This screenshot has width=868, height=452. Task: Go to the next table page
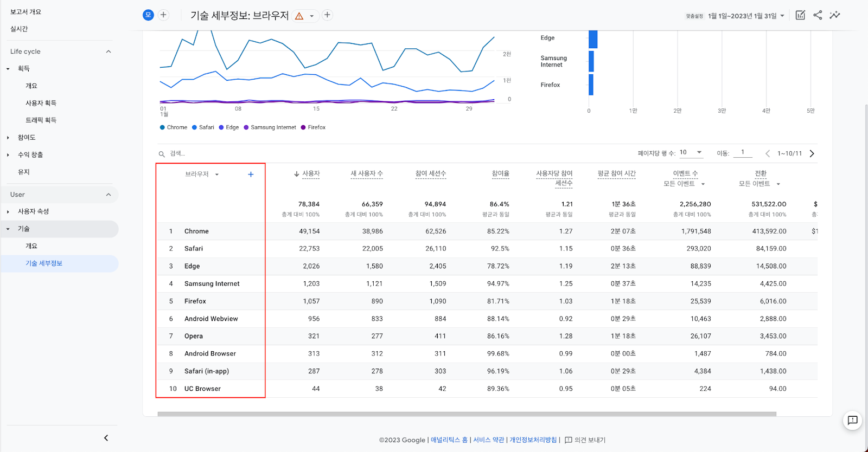pos(812,153)
